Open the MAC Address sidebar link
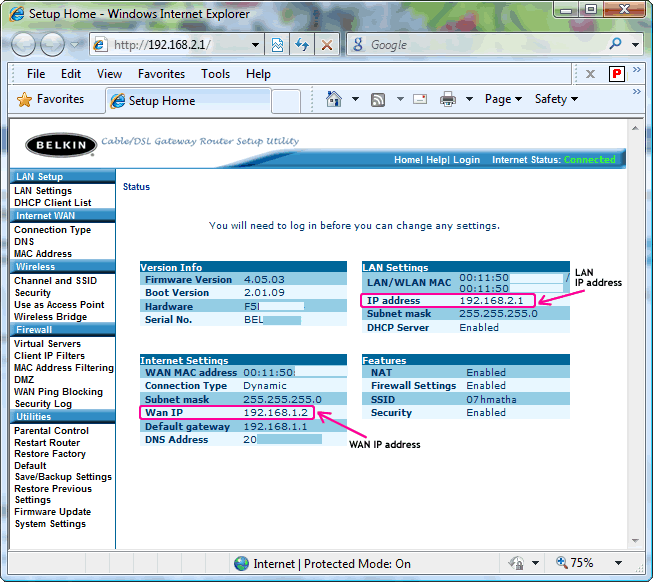This screenshot has width=653, height=582. point(43,254)
